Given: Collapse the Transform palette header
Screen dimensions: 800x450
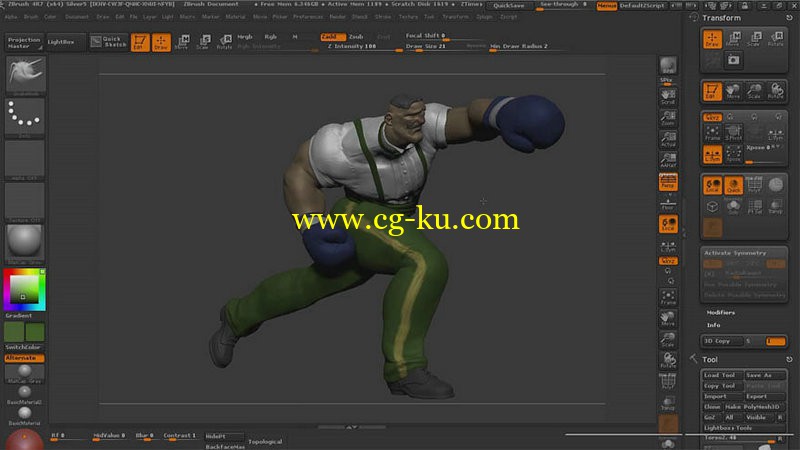Looking at the screenshot, I should click(x=721, y=18).
